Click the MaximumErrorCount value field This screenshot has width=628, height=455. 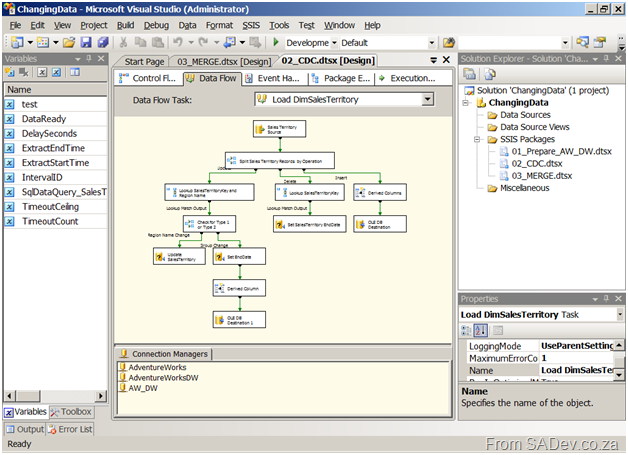click(x=576, y=358)
